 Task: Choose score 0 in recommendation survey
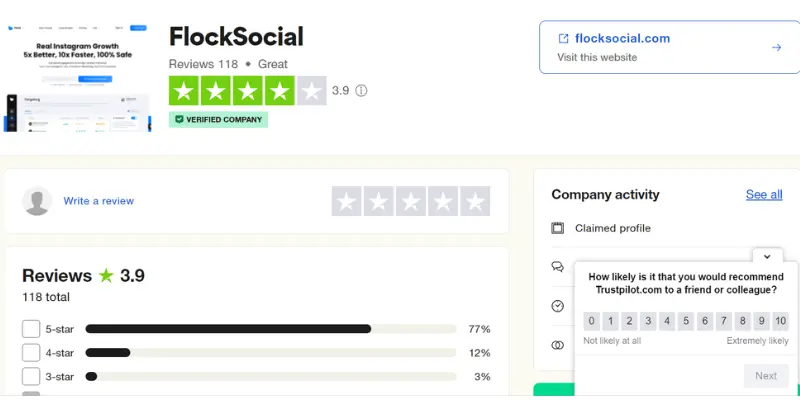[591, 321]
